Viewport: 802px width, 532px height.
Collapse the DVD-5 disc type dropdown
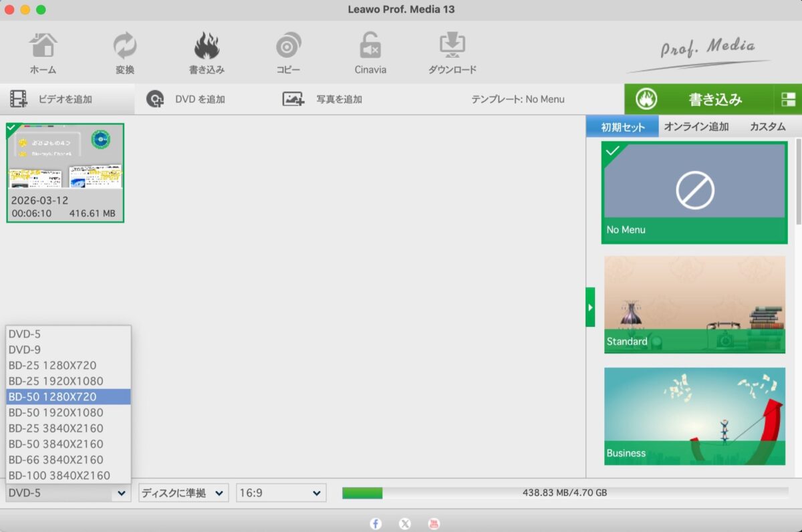pos(68,493)
